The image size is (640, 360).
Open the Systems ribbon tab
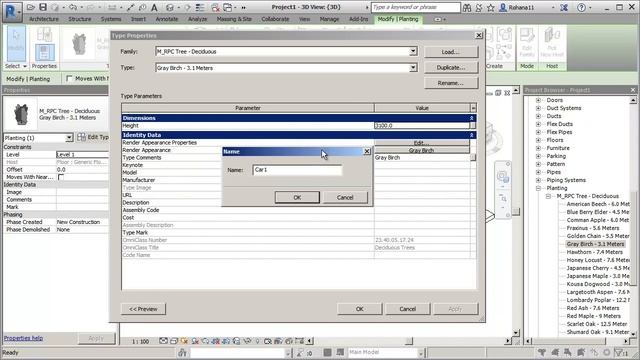111,19
